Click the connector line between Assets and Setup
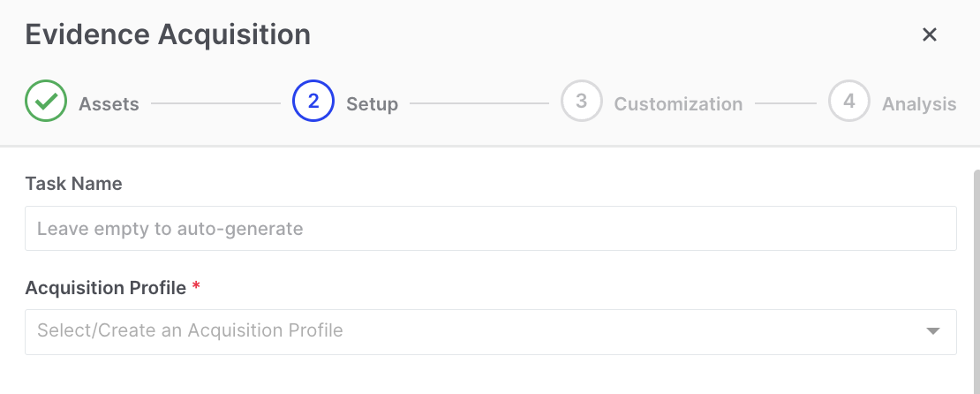Screen dimensions: 980x394 click(x=215, y=103)
